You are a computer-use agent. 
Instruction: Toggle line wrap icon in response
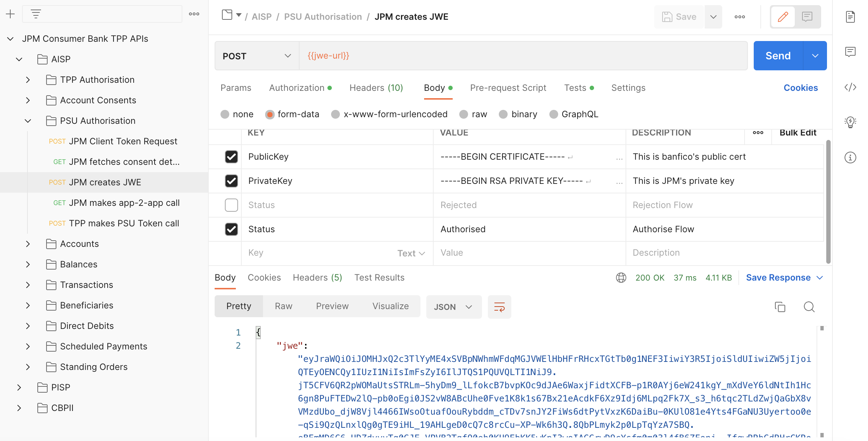(499, 307)
